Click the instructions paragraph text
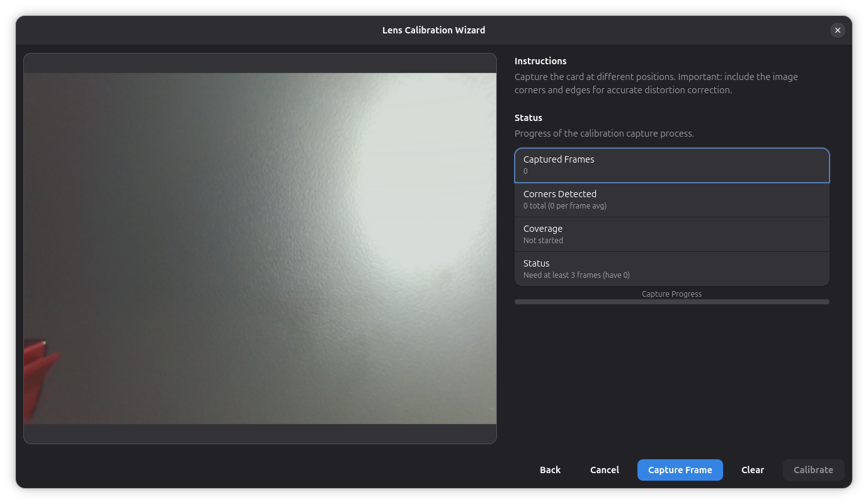The height and width of the screenshot is (504, 868). pyautogui.click(x=656, y=83)
